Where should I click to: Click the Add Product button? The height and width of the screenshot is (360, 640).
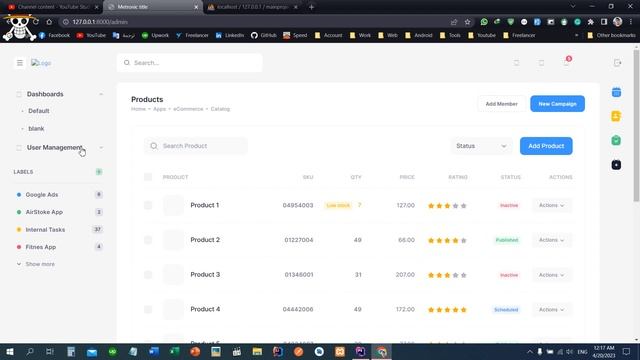tap(546, 146)
